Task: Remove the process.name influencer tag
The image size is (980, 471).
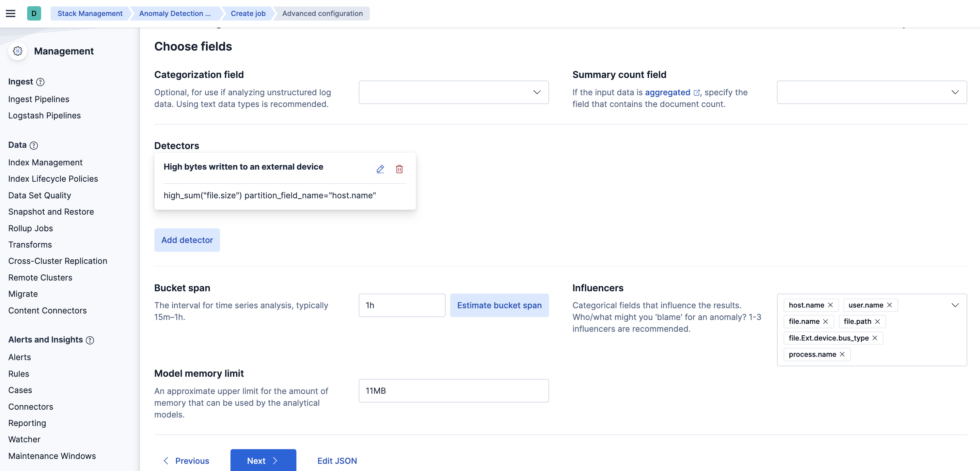Action: (x=842, y=354)
